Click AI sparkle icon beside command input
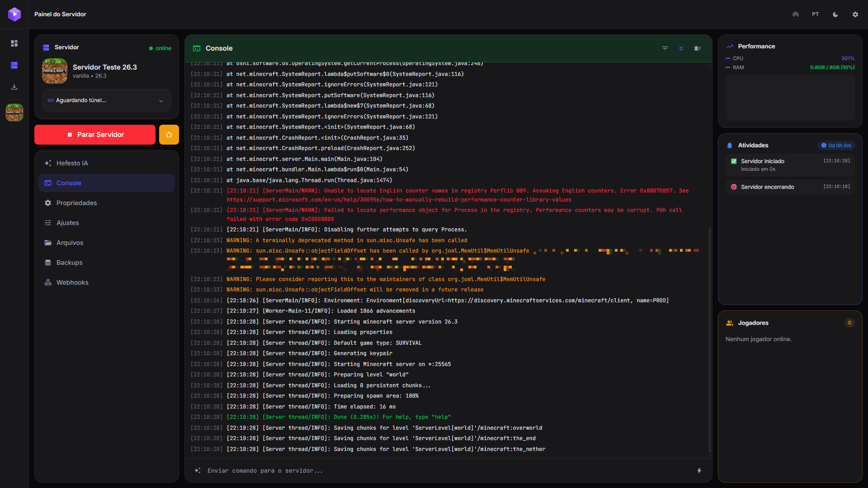This screenshot has height=488, width=868. coord(198,471)
